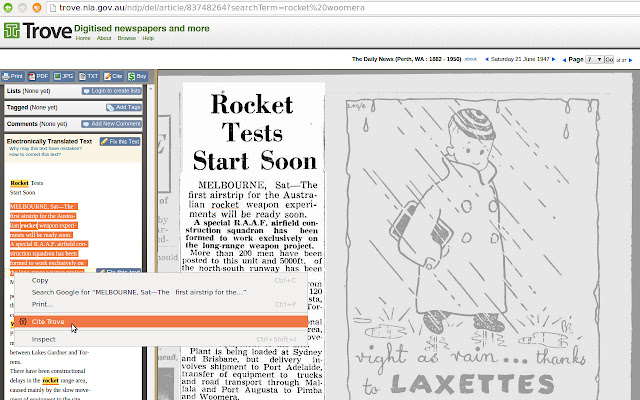Click the browser address bar
Image resolution: width=640 pixels, height=400 pixels.
pos(300,9)
